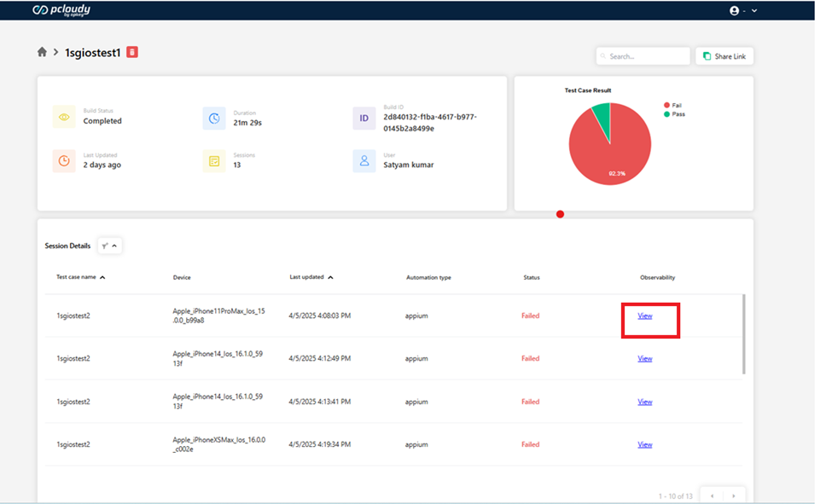
Task: Expand the Session Details filter dropdown
Action: 109,246
